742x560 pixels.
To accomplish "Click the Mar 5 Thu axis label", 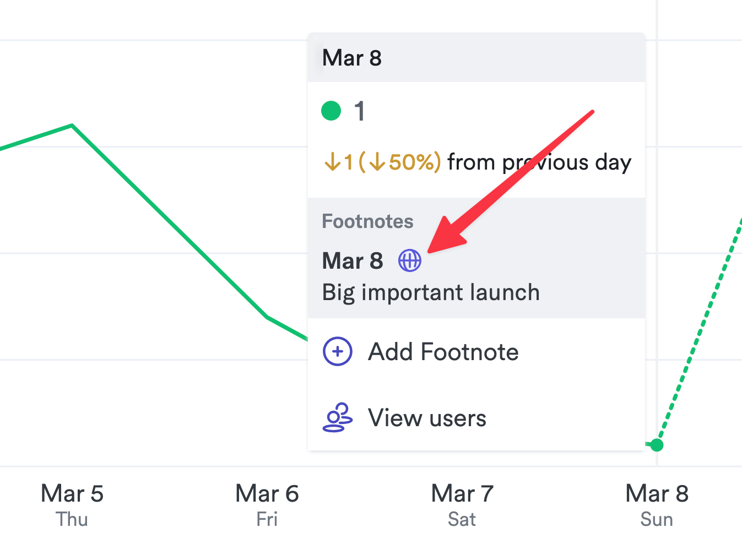I will (72, 504).
